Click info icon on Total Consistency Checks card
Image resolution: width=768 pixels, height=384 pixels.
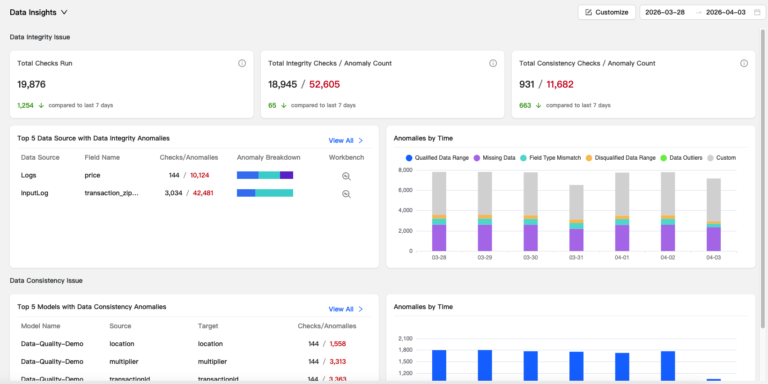tap(744, 63)
